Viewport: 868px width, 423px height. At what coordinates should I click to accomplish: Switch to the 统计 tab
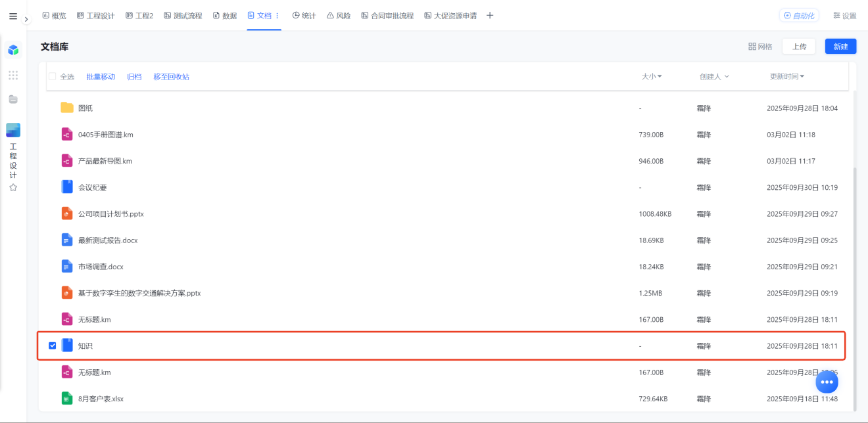(304, 16)
